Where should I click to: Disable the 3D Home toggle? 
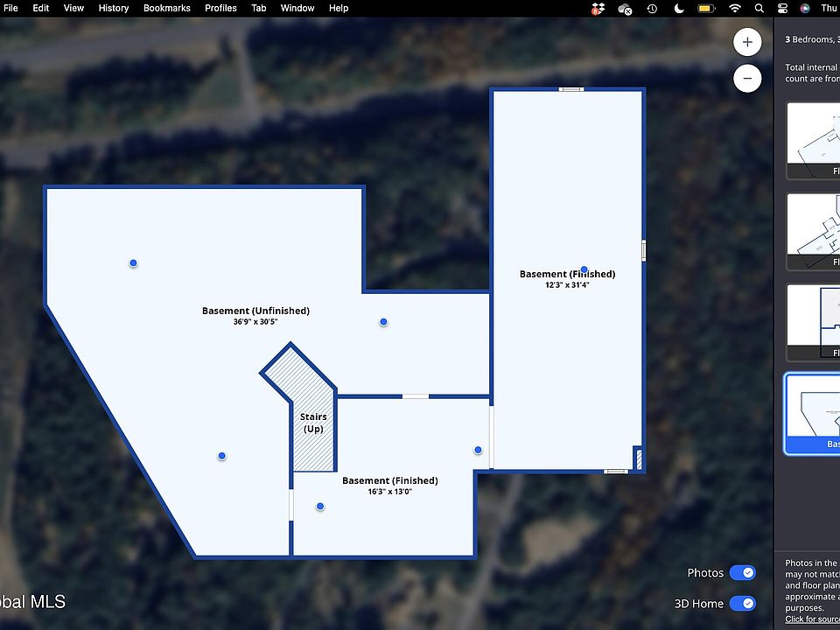[742, 603]
